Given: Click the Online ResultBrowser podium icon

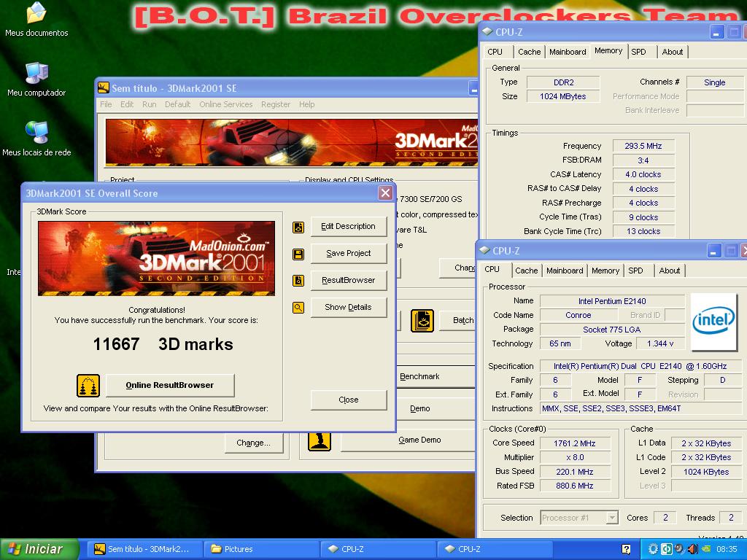Looking at the screenshot, I should 88,385.
